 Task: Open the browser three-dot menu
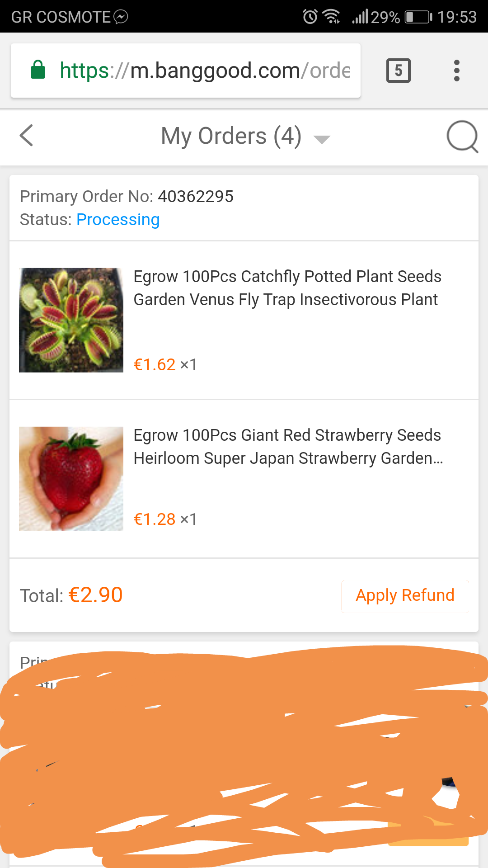pyautogui.click(x=457, y=71)
